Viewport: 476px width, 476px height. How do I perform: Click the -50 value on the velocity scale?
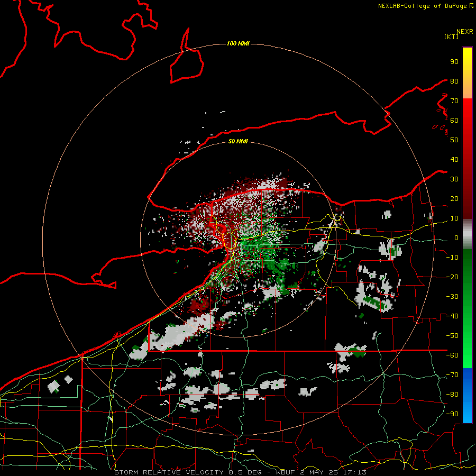point(452,336)
